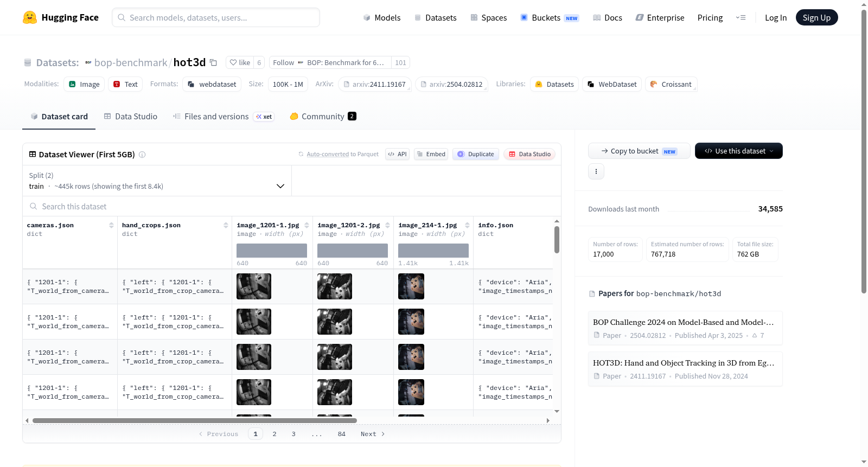Click the Duplicate button
The image size is (868, 467).
click(x=476, y=154)
